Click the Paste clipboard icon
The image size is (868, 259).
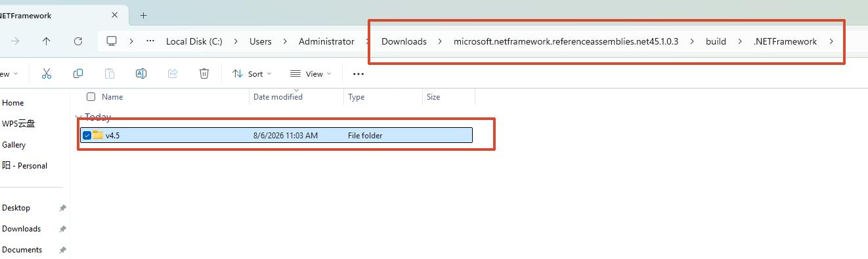[x=110, y=74]
